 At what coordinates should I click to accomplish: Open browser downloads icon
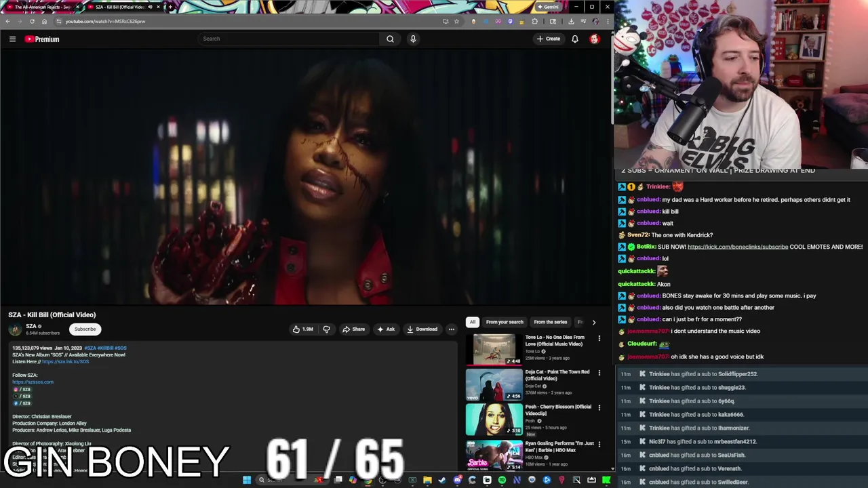[x=571, y=21]
